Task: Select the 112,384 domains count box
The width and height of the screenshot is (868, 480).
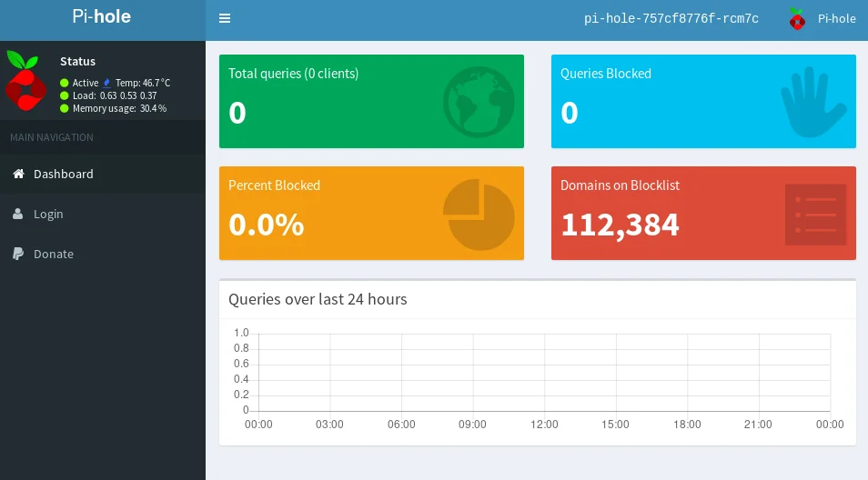Action: coord(620,224)
